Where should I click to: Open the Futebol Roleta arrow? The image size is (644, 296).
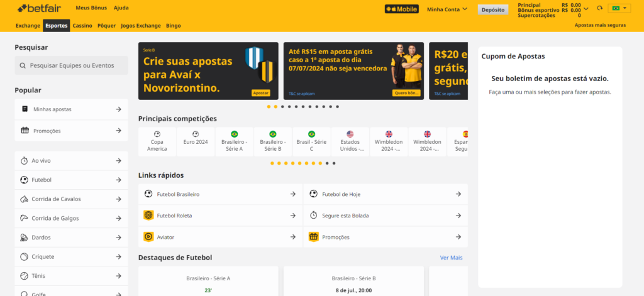pyautogui.click(x=293, y=215)
